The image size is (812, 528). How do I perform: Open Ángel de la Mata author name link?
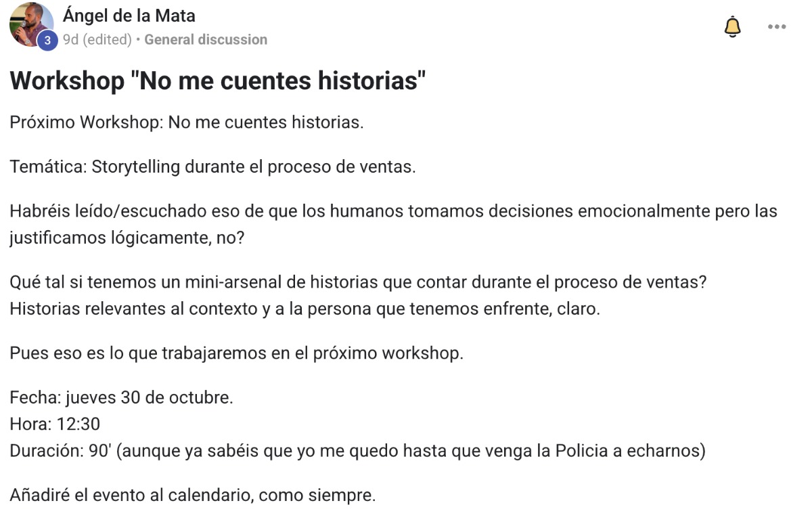[129, 15]
